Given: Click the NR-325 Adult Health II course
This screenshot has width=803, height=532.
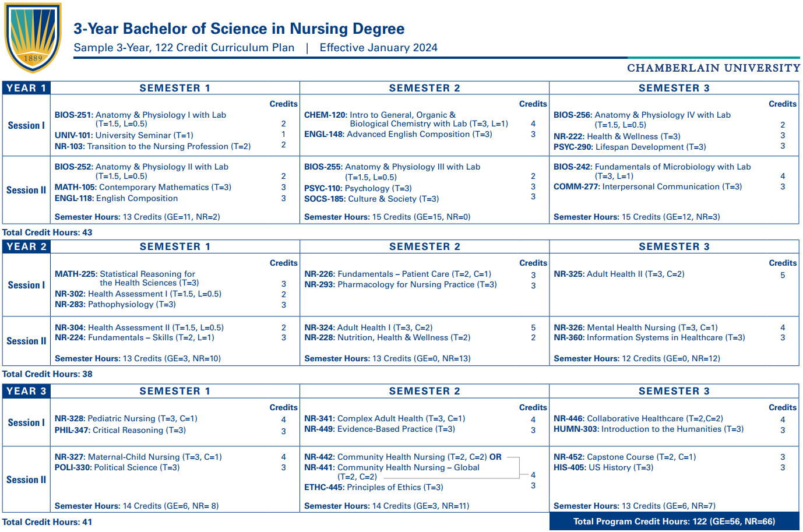Looking at the screenshot, I should pyautogui.click(x=619, y=274).
